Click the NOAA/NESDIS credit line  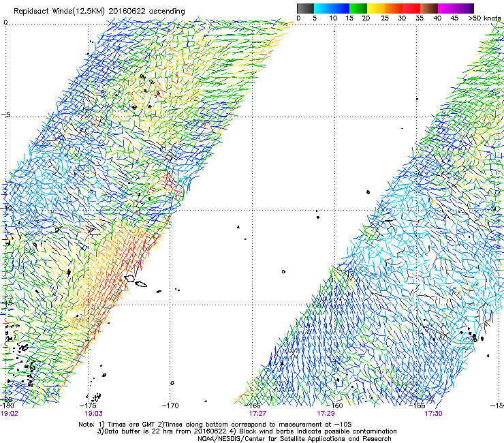click(x=294, y=439)
